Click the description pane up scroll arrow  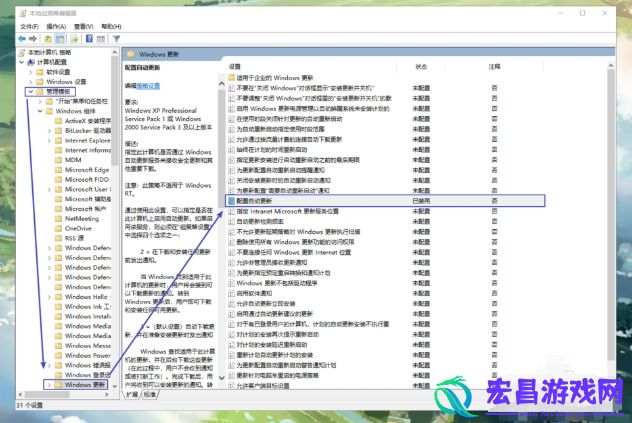(x=222, y=84)
